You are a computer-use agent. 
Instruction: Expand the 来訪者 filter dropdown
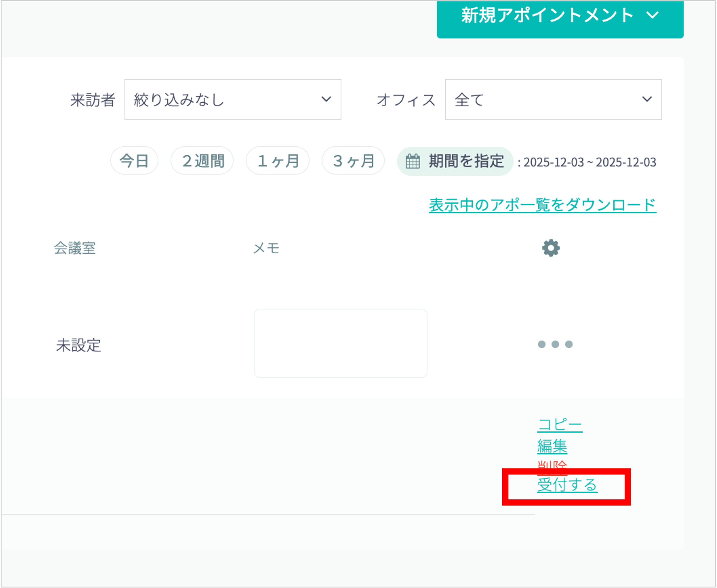coord(232,100)
